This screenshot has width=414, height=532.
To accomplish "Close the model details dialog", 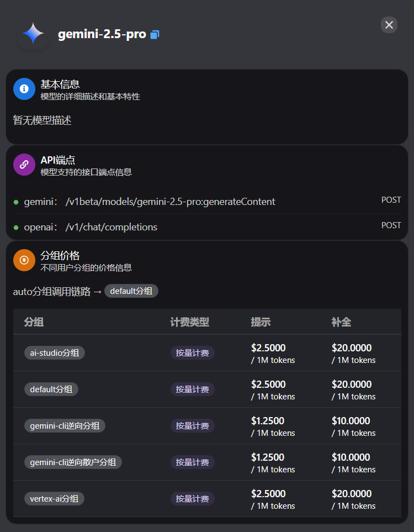I will pyautogui.click(x=389, y=25).
